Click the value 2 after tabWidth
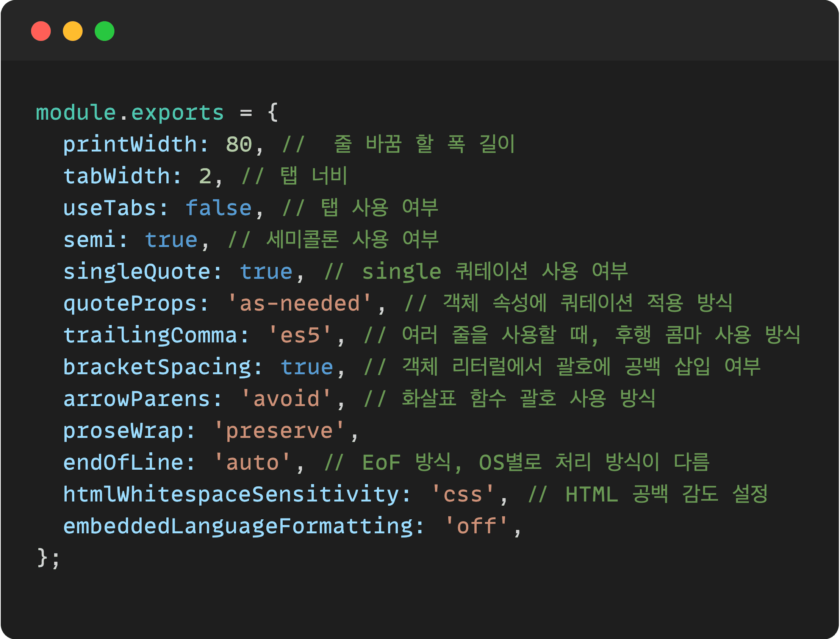Viewport: 840px width, 639px height. click(205, 177)
